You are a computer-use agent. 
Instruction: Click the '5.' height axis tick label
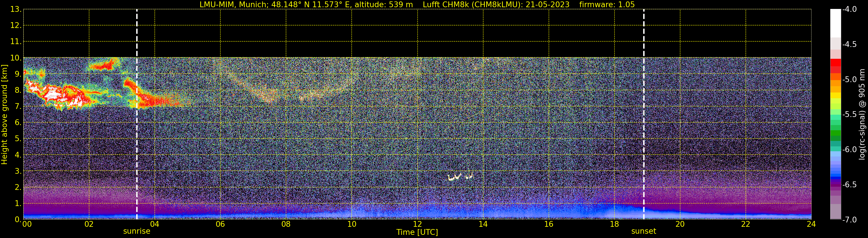tap(18, 139)
